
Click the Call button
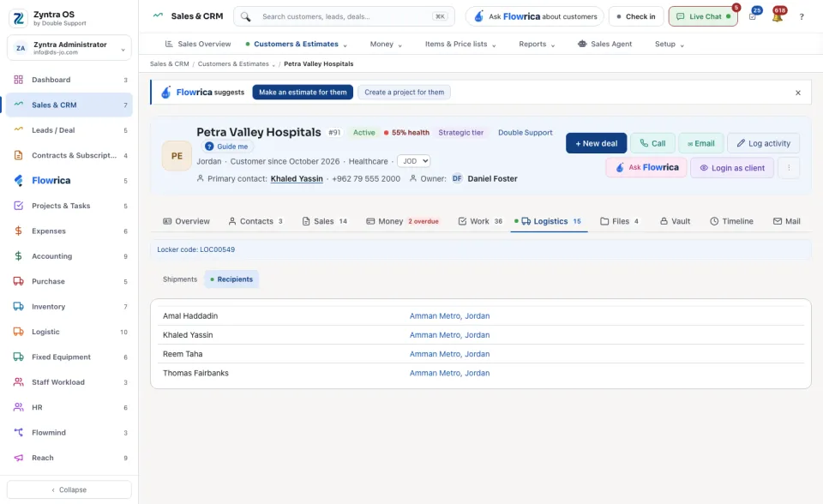tap(652, 143)
